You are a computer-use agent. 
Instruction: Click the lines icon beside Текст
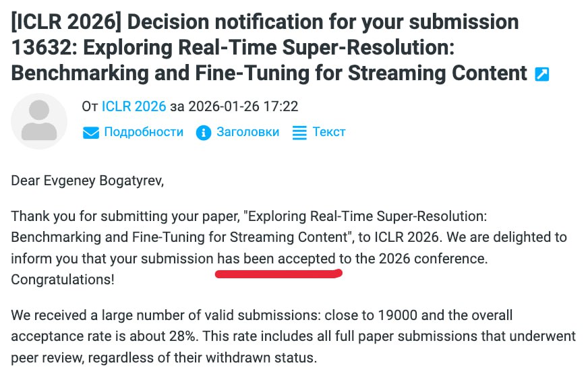299,132
